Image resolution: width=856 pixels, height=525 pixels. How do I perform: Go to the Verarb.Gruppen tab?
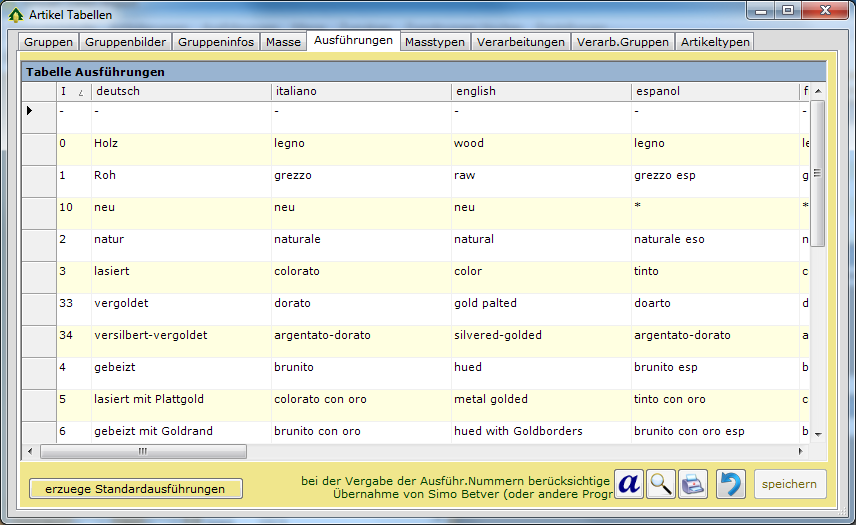[624, 42]
